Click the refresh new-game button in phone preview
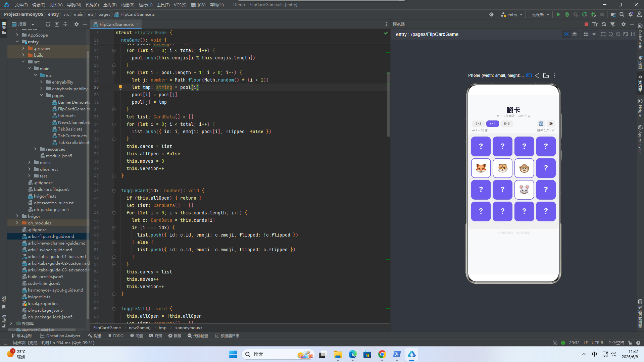This screenshot has width=644, height=362. tap(541, 124)
